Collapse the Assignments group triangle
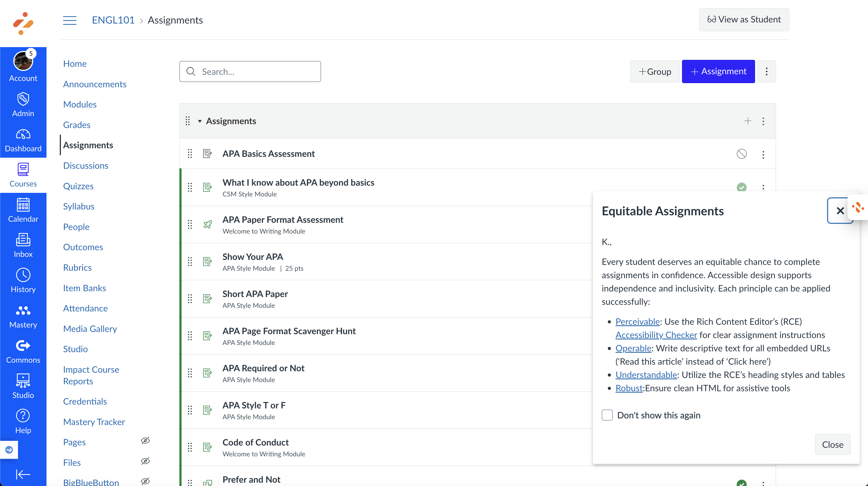Image resolution: width=868 pixels, height=486 pixels. (x=200, y=121)
